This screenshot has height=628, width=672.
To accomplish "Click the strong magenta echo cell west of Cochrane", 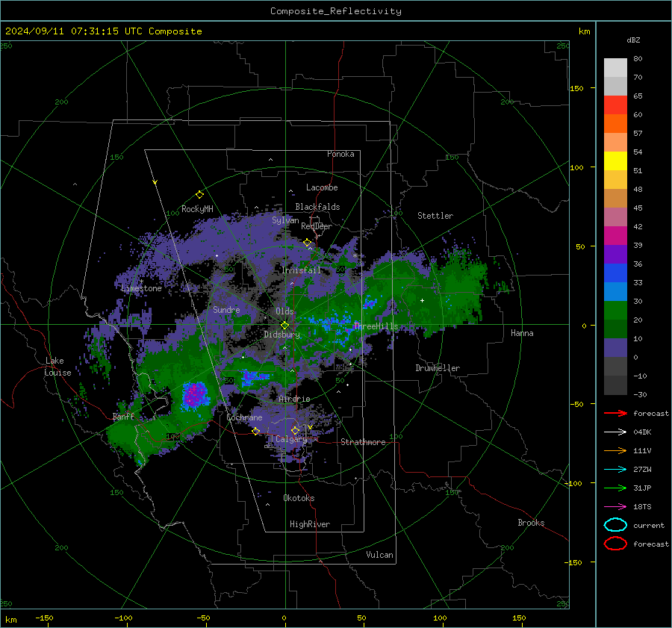I will tap(195, 395).
